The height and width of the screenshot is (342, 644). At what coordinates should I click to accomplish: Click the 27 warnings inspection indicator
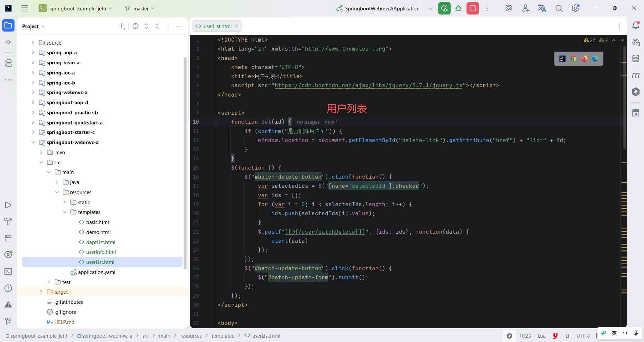(589, 40)
